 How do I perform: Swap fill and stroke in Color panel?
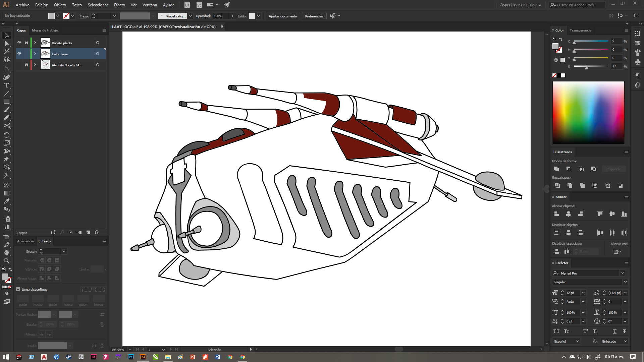[561, 39]
